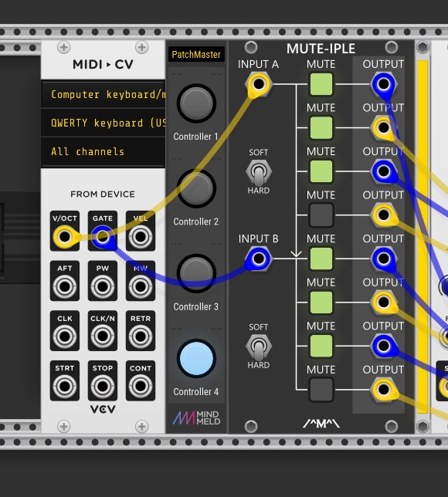Click the Controller 1 button
The width and height of the screenshot is (448, 497).
click(x=196, y=103)
